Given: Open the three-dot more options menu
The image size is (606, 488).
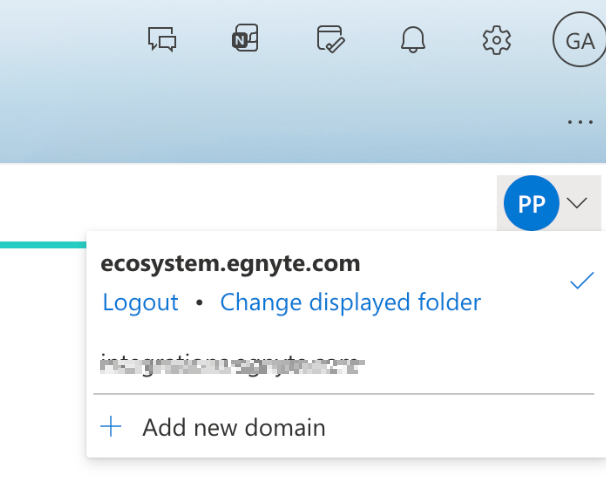Looking at the screenshot, I should click(580, 122).
